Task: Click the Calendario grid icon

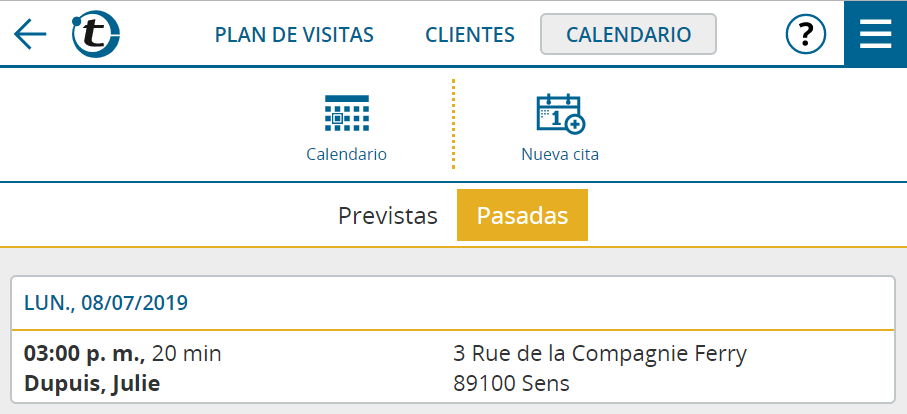Action: click(x=346, y=113)
